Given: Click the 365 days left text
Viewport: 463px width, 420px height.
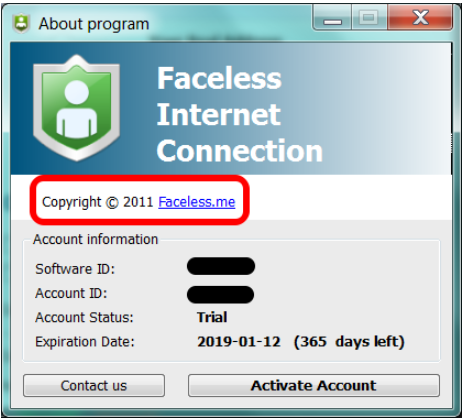Looking at the screenshot, I should 349,342.
